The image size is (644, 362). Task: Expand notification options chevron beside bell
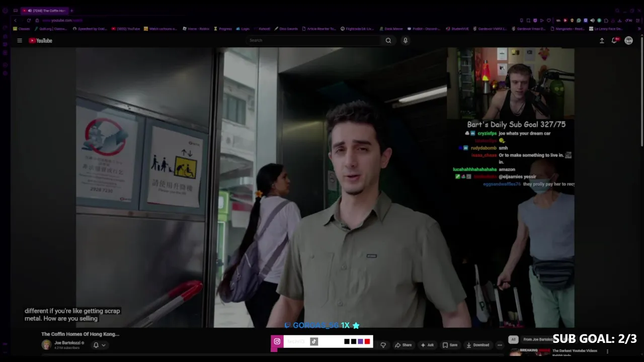pyautogui.click(x=104, y=345)
